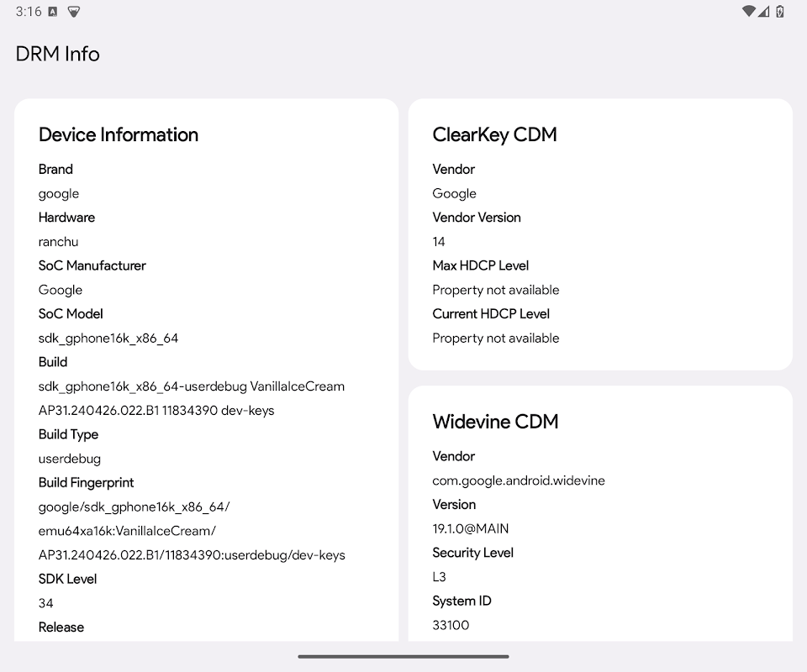
Task: Select the Device Information card heading
Action: (119, 134)
